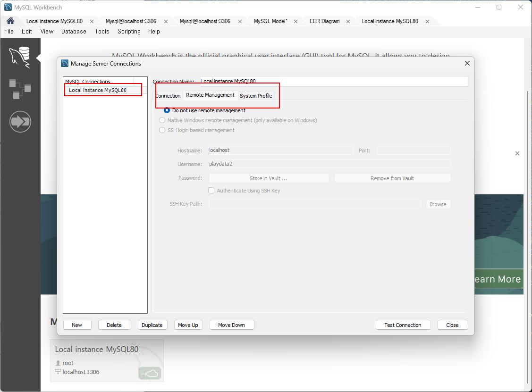This screenshot has height=392, width=532.
Task: Click the Hostname field showing localhost
Action: (281, 150)
